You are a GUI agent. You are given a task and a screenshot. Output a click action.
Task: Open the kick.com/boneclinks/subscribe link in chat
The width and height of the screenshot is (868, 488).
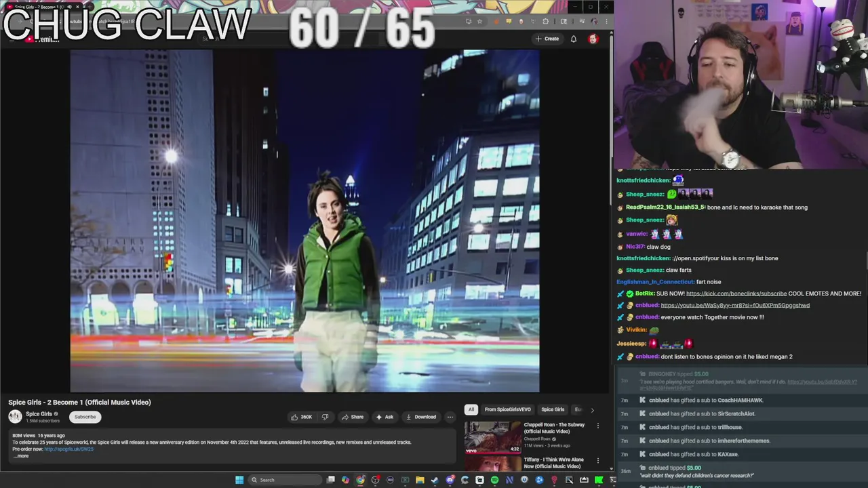(x=736, y=293)
